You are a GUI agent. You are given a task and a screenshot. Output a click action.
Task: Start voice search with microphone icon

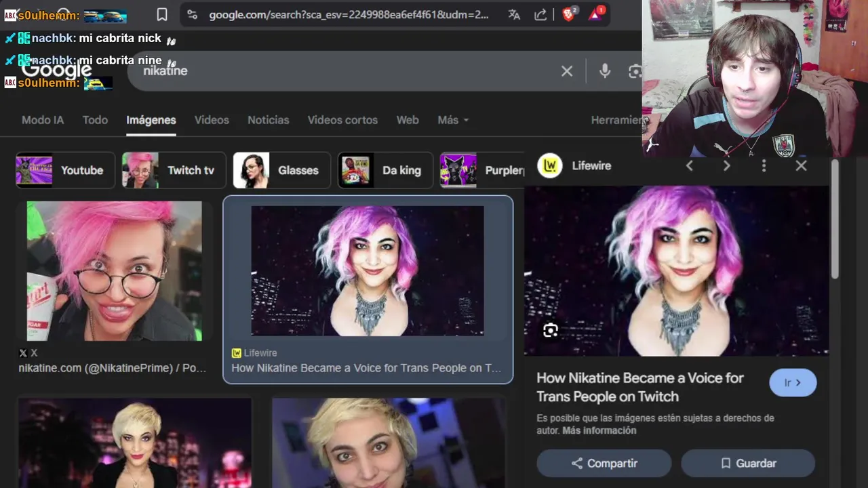(x=605, y=70)
